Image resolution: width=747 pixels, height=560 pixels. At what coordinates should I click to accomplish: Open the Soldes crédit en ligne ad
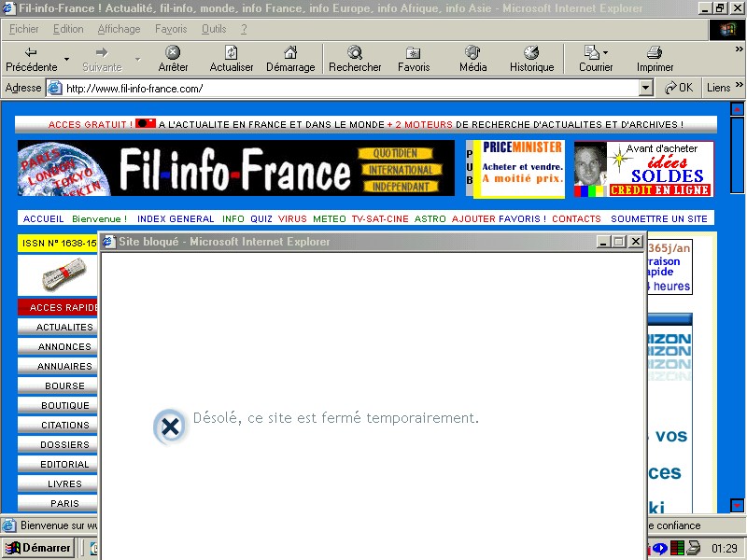pyautogui.click(x=643, y=169)
